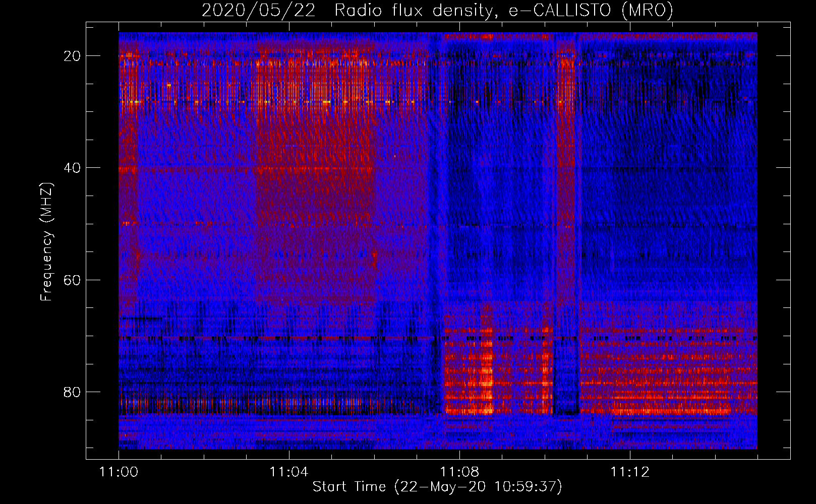
Task: Click the '80' frequency tick label
Action: [72, 392]
